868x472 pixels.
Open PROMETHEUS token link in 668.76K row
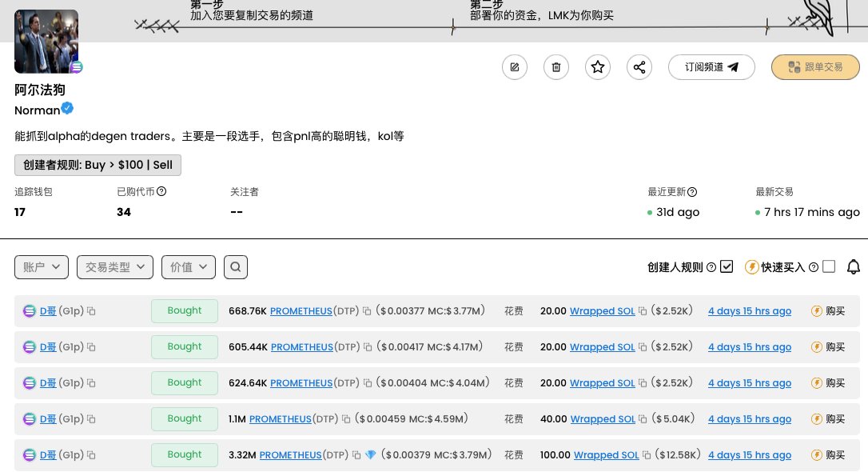(301, 310)
